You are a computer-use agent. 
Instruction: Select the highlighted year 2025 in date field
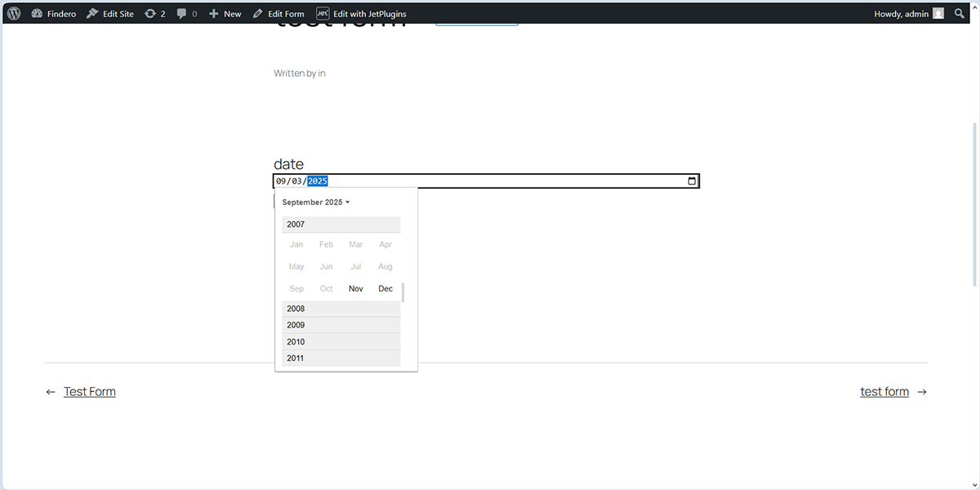318,181
